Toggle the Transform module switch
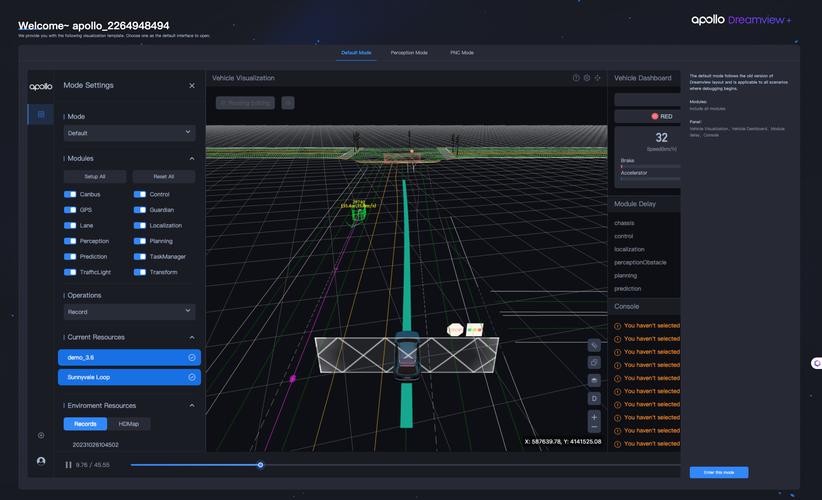Viewport: 822px width, 500px height. pyautogui.click(x=140, y=273)
